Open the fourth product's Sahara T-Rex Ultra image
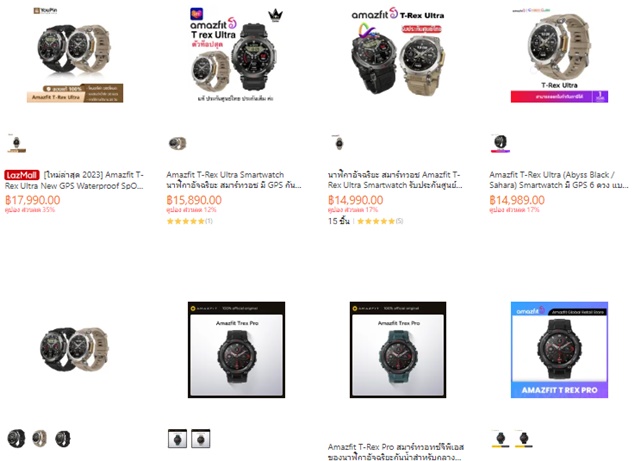 pyautogui.click(x=560, y=55)
